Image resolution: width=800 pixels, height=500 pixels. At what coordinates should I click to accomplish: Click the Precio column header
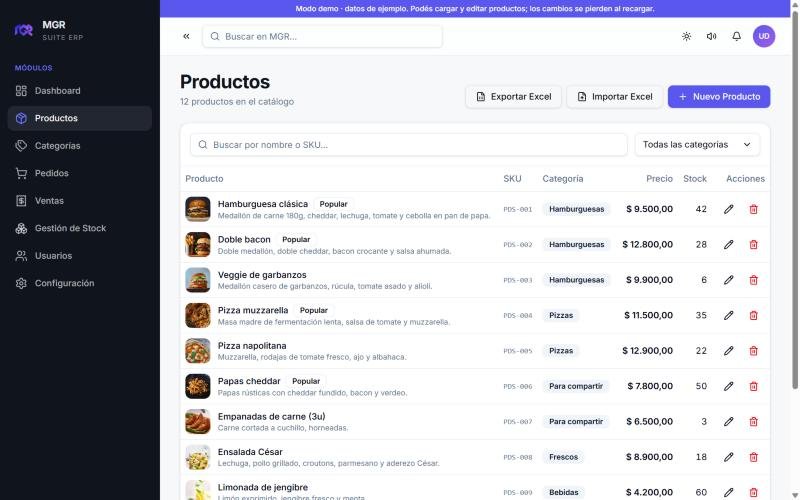coord(659,179)
